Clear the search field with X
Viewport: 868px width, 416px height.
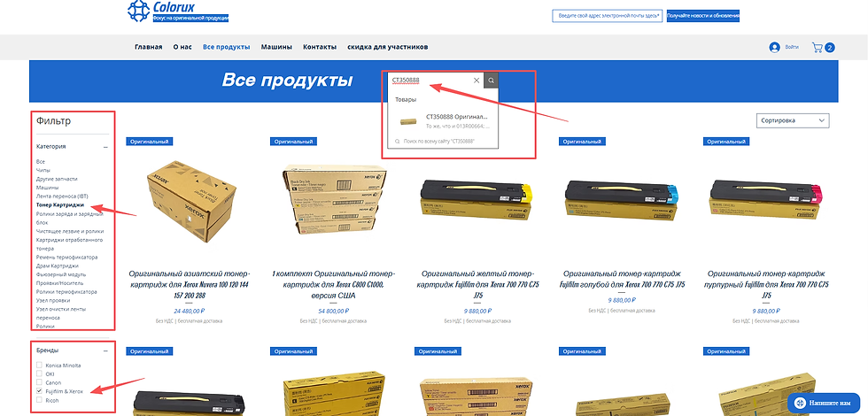(x=477, y=81)
